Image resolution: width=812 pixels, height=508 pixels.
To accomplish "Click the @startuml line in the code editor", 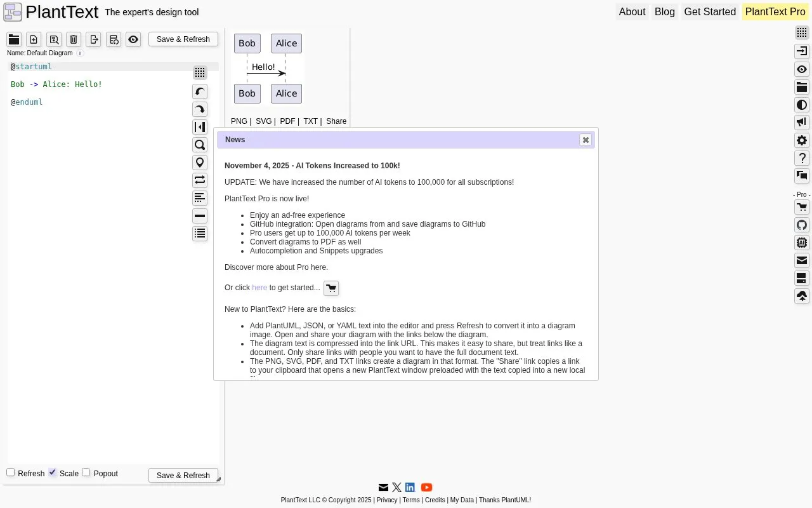I will coord(114,67).
